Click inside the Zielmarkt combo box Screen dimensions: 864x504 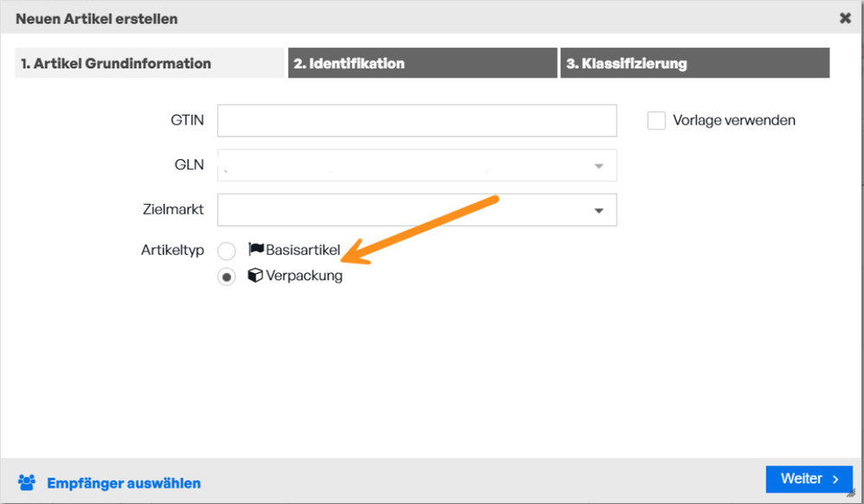tap(417, 210)
